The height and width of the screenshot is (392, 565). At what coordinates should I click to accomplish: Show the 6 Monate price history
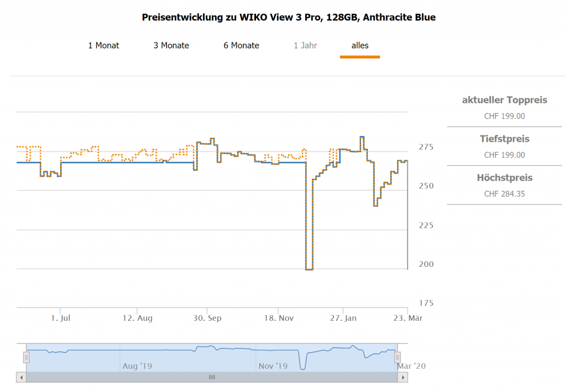pyautogui.click(x=241, y=45)
